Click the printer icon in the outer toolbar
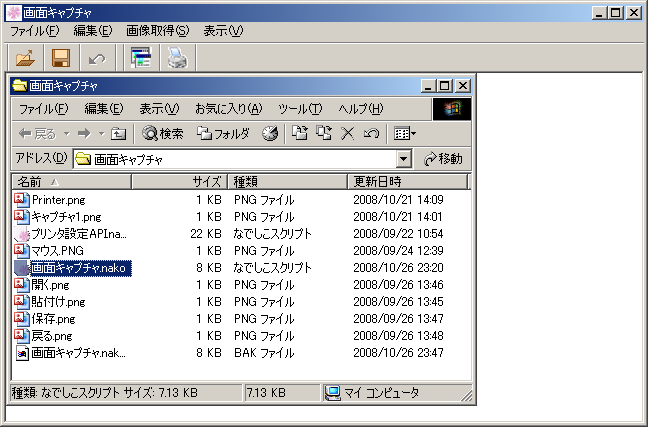This screenshot has width=648, height=427. (177, 58)
